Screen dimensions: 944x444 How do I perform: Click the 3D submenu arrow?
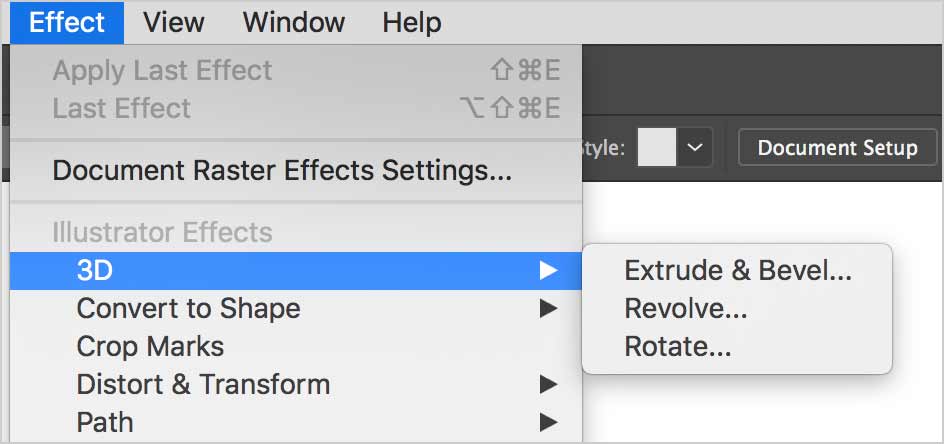548,270
